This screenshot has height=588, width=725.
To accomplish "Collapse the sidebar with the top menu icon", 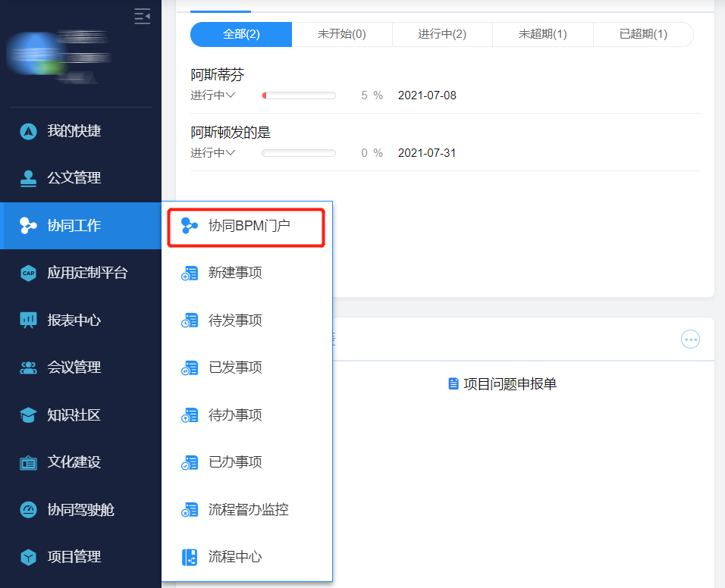I will click(x=142, y=16).
